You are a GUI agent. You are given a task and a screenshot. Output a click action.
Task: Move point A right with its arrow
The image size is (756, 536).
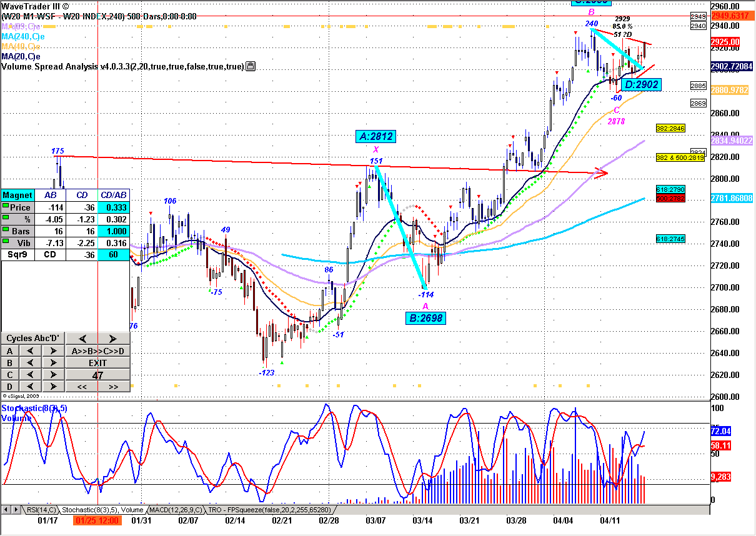(x=53, y=351)
